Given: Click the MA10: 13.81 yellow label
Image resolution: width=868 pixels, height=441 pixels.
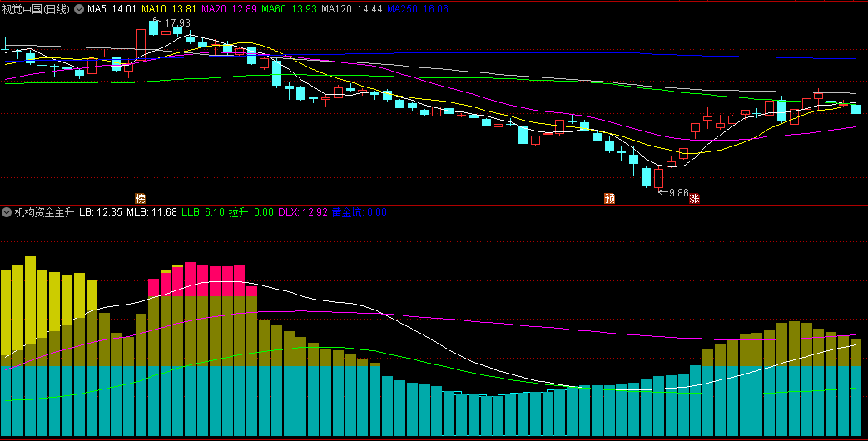Looking at the screenshot, I should point(169,9).
